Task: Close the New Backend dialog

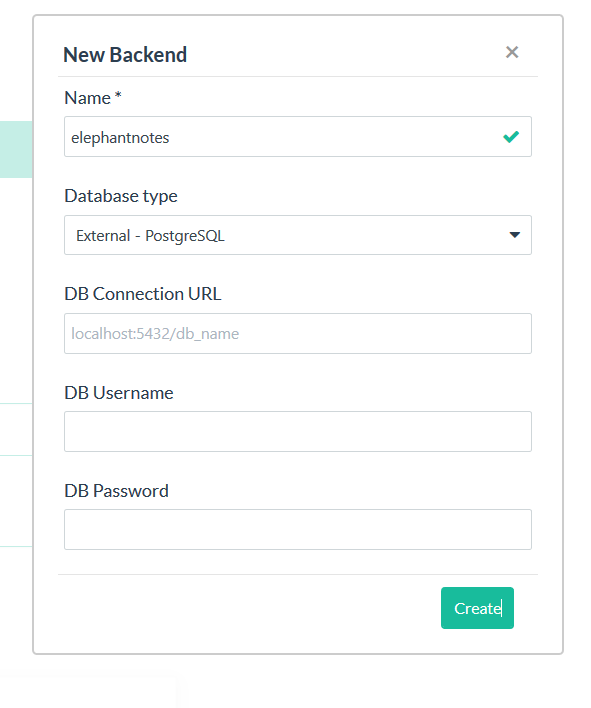Action: click(512, 52)
